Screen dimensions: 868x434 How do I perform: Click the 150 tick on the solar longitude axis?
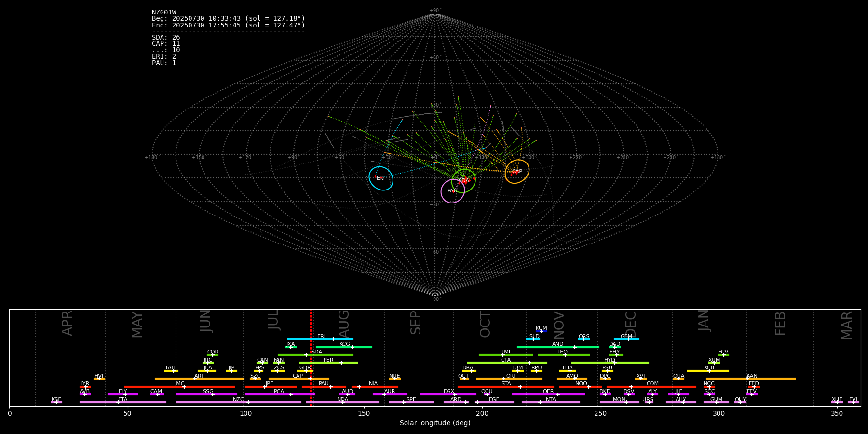(x=364, y=414)
